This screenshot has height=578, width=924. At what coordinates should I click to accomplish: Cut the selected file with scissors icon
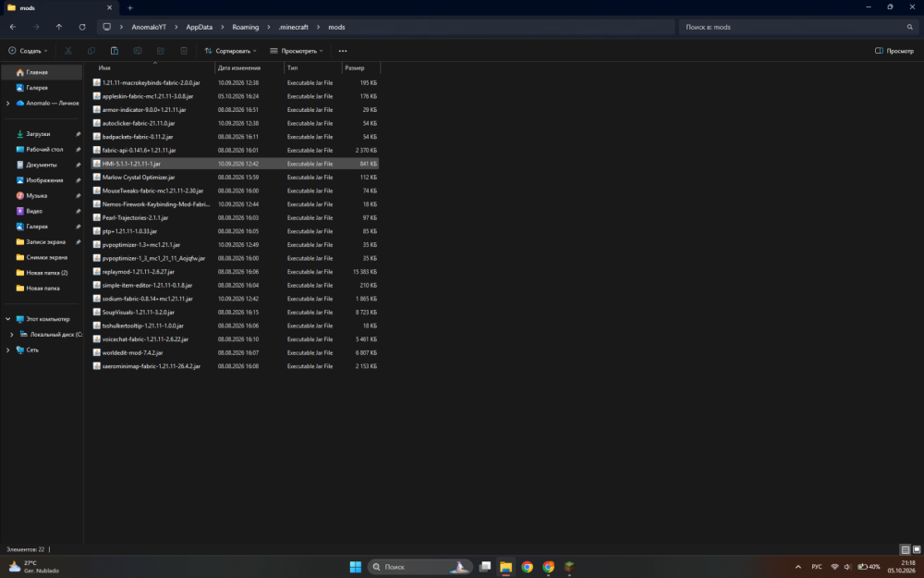(68, 51)
